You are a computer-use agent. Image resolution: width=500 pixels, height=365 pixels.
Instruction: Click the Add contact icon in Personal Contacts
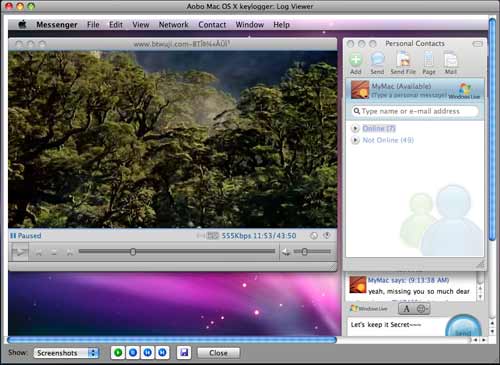(x=356, y=63)
